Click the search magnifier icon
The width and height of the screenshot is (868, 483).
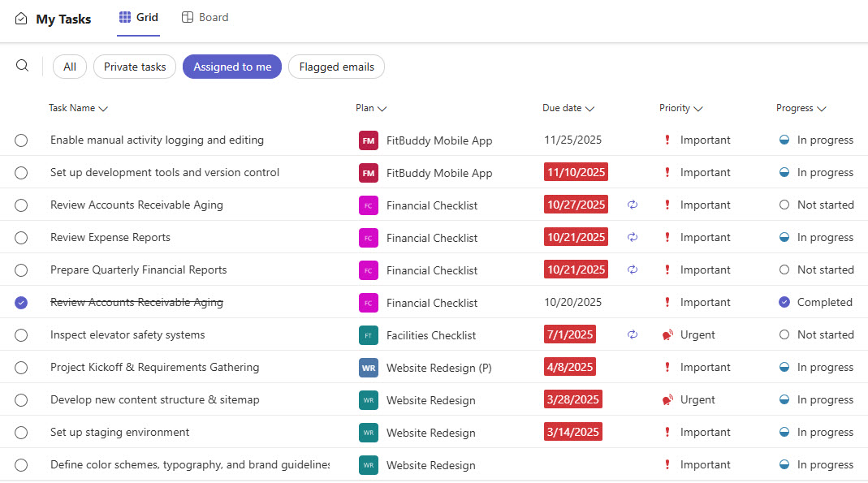pyautogui.click(x=23, y=66)
